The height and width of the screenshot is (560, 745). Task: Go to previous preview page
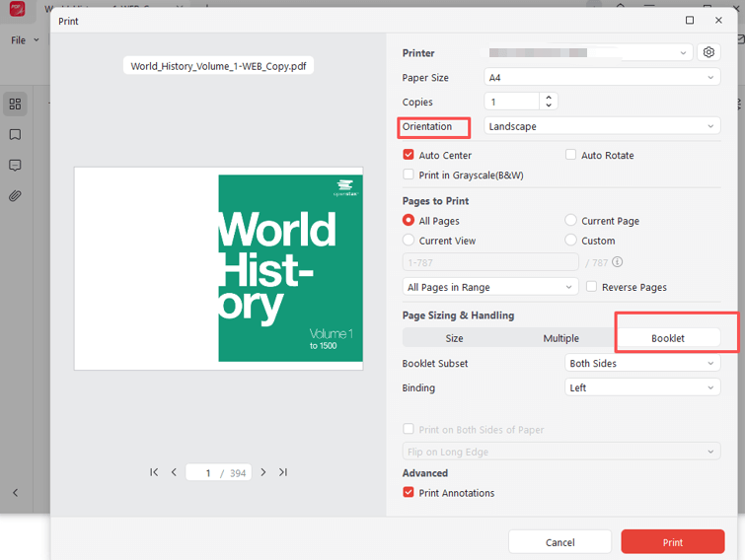pyautogui.click(x=174, y=472)
